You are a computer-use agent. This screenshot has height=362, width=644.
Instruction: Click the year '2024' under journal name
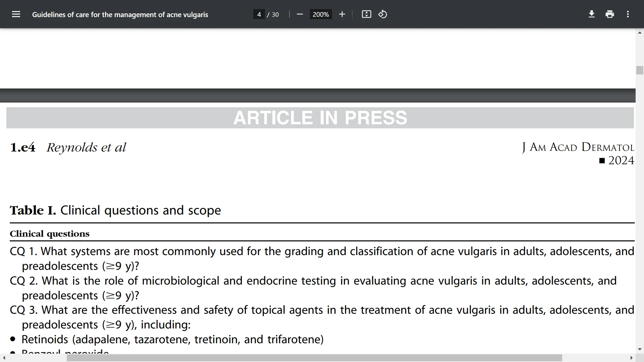(x=621, y=161)
